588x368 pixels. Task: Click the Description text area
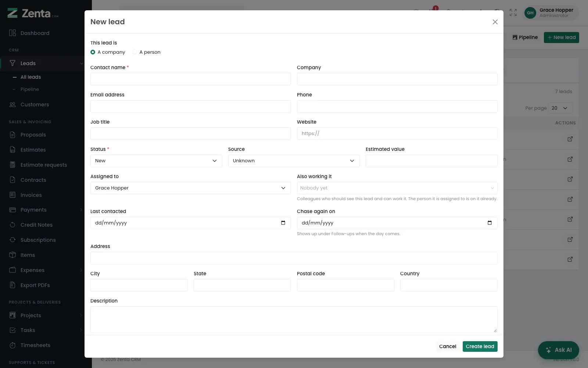[294, 319]
